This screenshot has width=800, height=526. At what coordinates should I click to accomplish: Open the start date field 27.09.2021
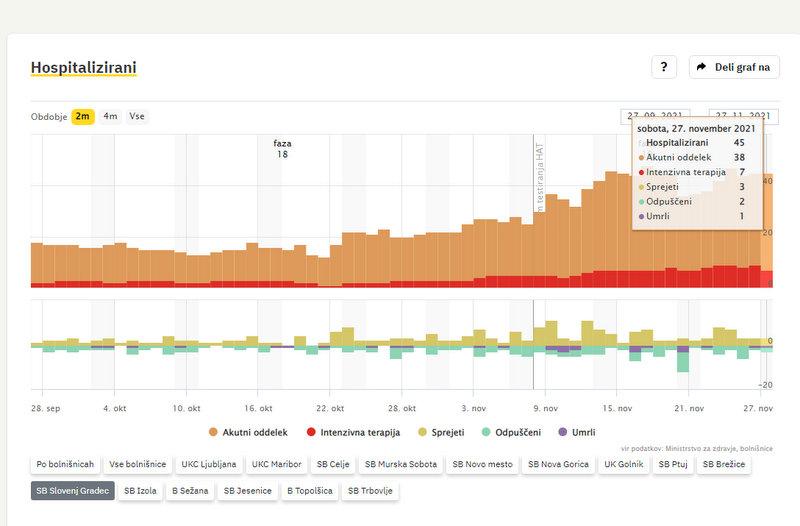[x=655, y=116]
